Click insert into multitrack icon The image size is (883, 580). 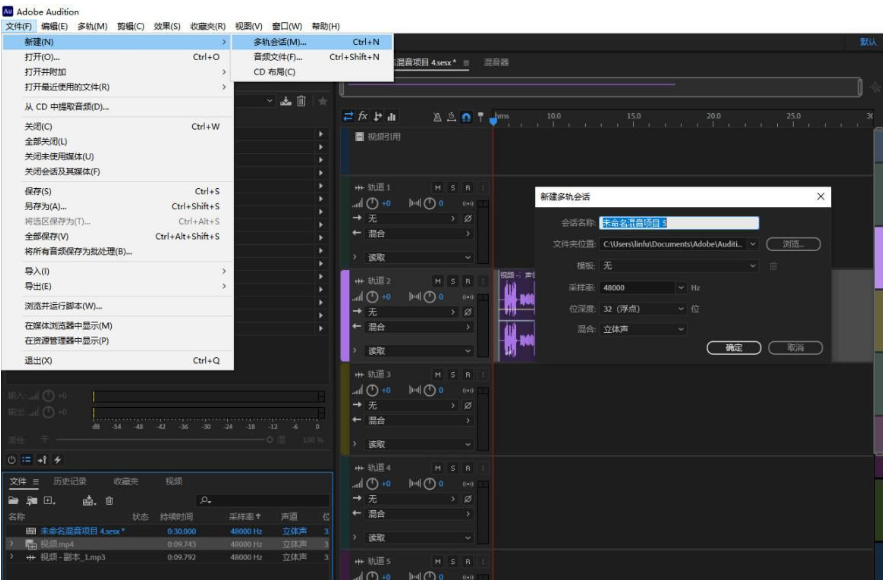pos(89,500)
